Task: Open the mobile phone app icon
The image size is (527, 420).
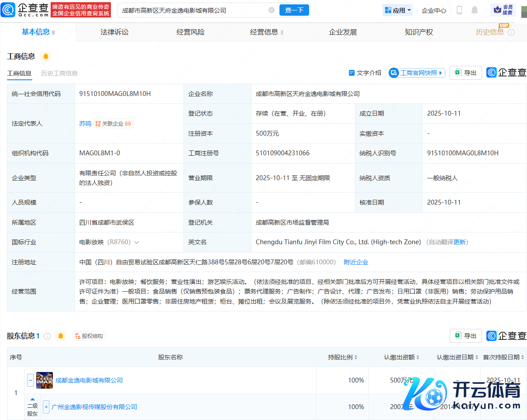Action: click(459, 10)
